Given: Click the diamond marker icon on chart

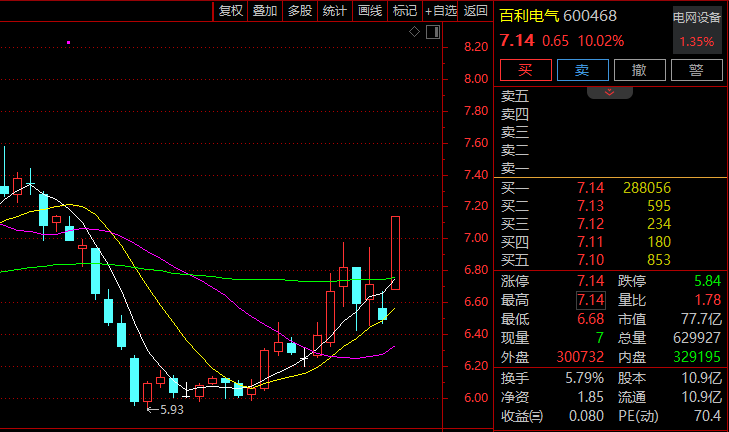Looking at the screenshot, I should coord(415,32).
